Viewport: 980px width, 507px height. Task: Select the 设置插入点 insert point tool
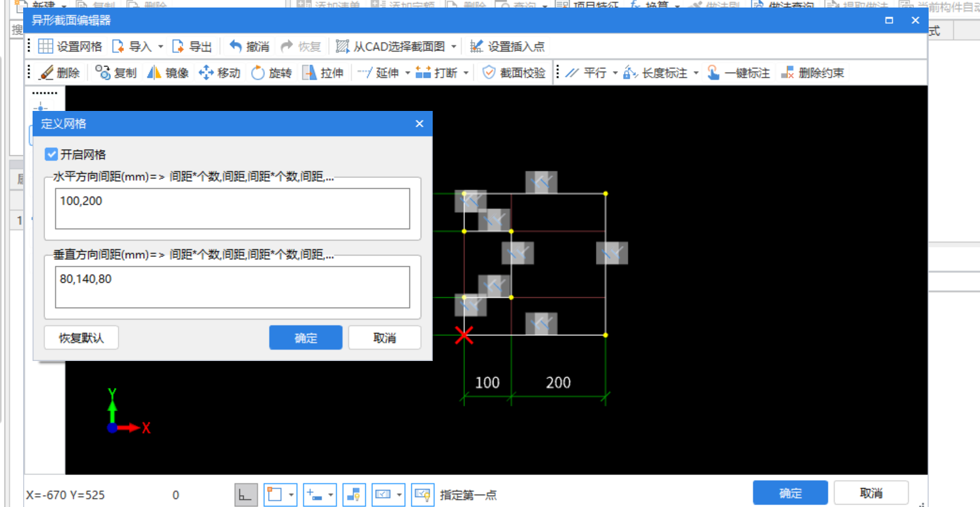point(507,46)
